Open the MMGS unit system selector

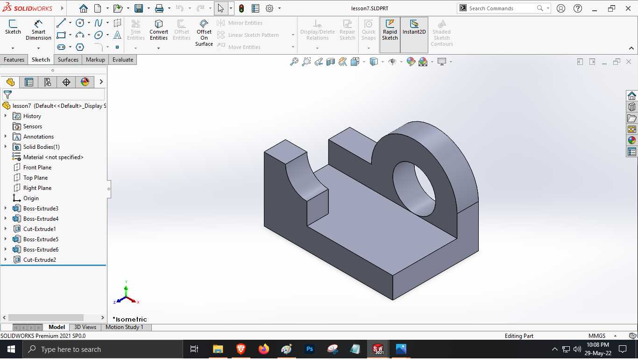pyautogui.click(x=602, y=336)
